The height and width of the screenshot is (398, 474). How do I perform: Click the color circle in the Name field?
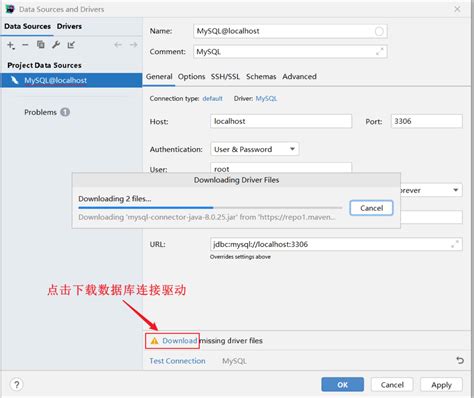379,31
